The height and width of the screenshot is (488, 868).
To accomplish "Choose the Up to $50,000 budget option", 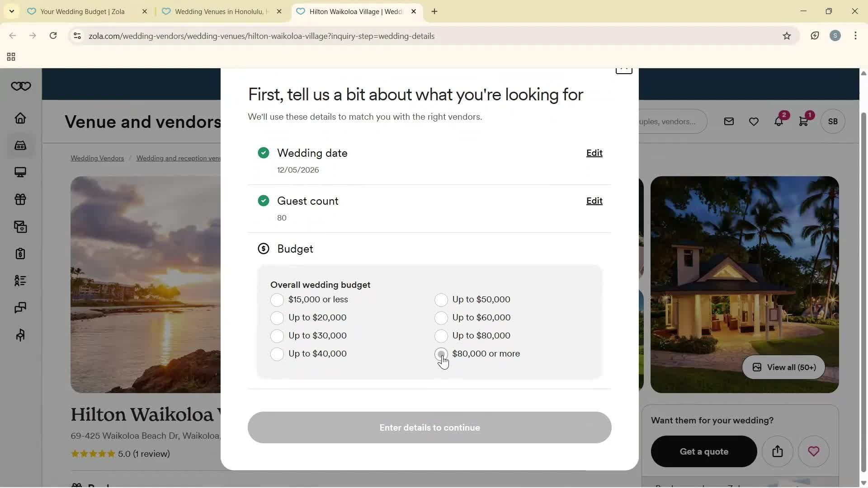I will click(x=441, y=300).
